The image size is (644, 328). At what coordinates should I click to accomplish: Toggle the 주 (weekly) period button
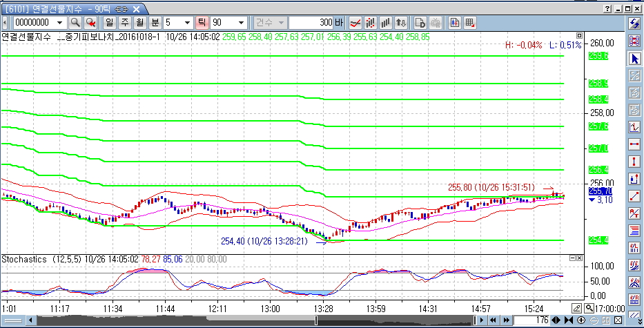pos(124,22)
